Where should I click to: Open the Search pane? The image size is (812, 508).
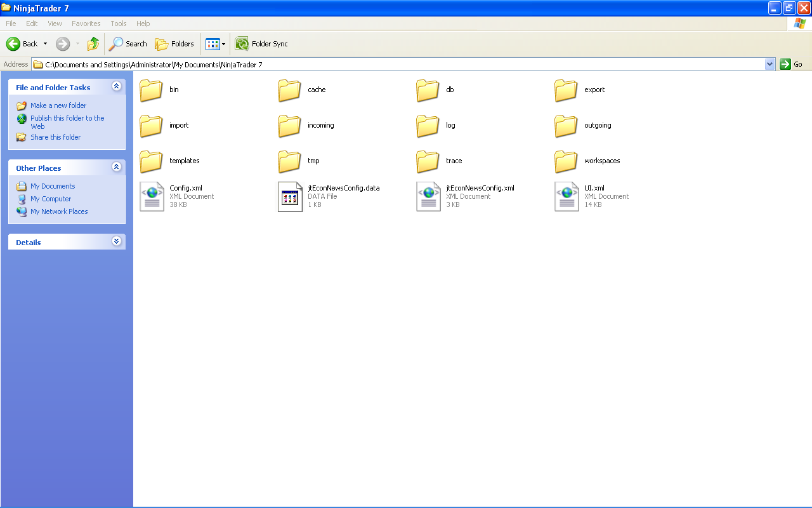(x=128, y=44)
